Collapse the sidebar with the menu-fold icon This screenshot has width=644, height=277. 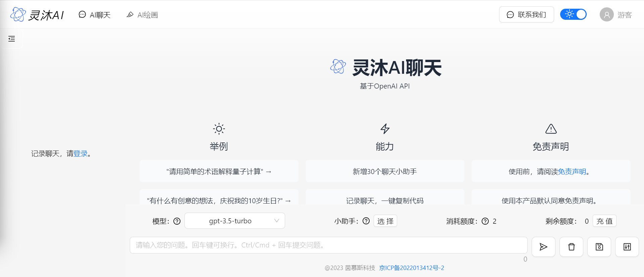[12, 39]
